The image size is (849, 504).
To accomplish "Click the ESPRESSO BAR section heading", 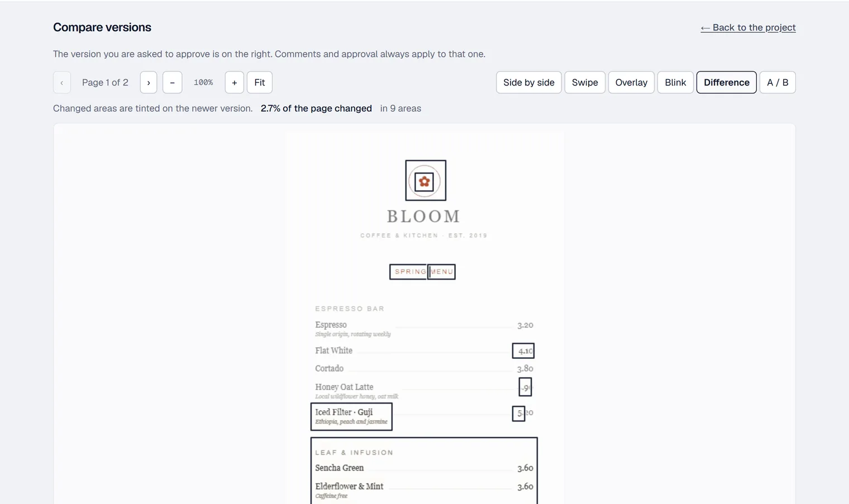I will [350, 309].
